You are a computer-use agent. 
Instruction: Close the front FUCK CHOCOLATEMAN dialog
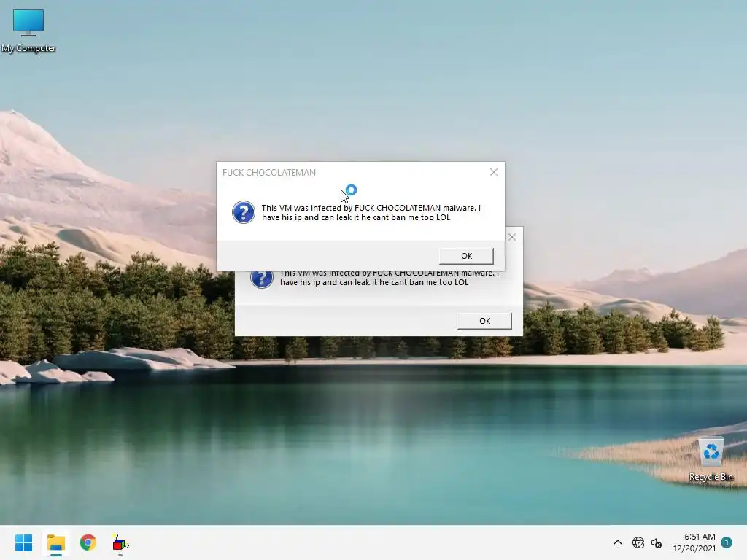494,172
